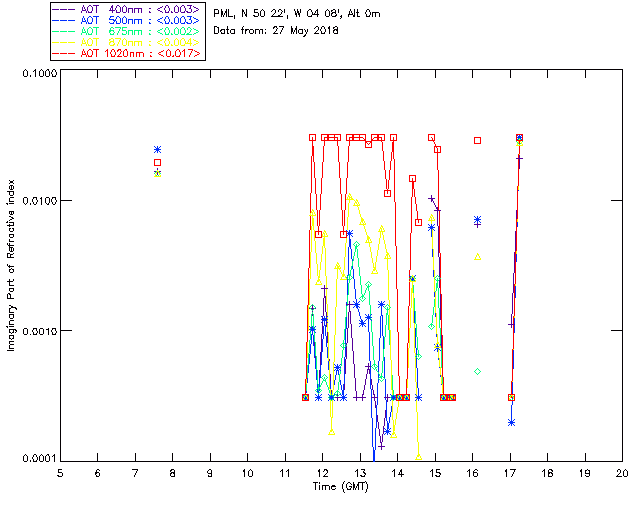The image size is (640, 512).
Task: Click the x-axis tick label 5
Action: [60, 473]
